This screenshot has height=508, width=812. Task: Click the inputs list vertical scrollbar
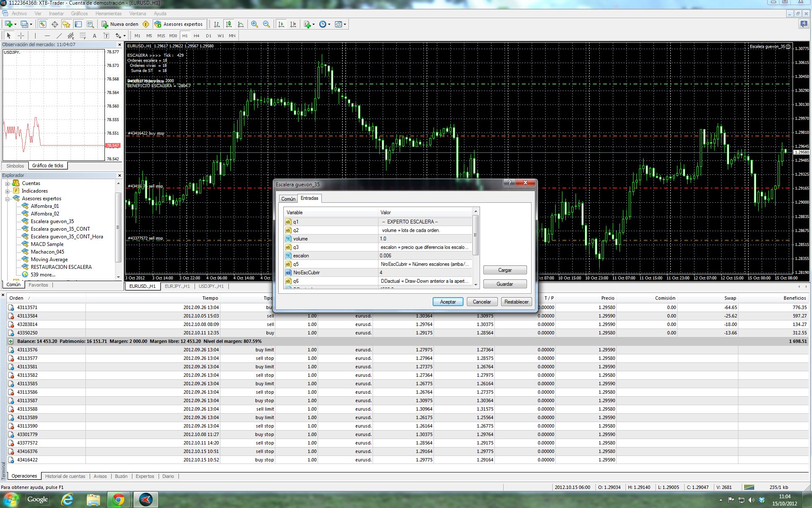point(475,235)
